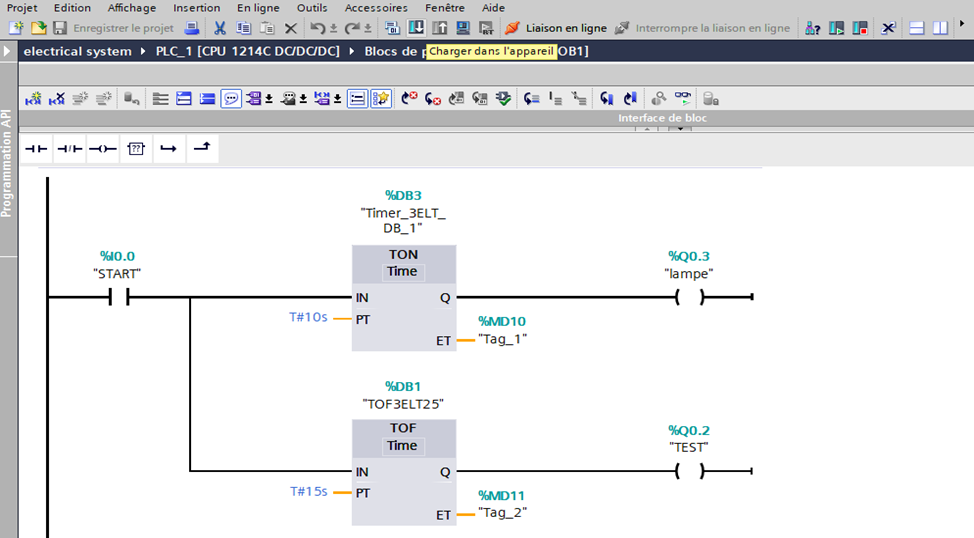This screenshot has width=974, height=538.
Task: Open the Insertion menu
Action: tap(196, 8)
